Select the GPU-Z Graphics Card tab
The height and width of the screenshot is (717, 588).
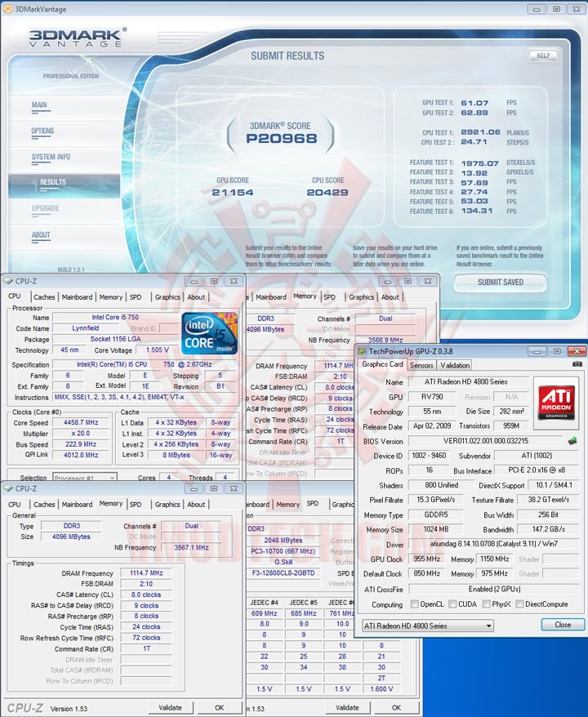pyautogui.click(x=382, y=364)
